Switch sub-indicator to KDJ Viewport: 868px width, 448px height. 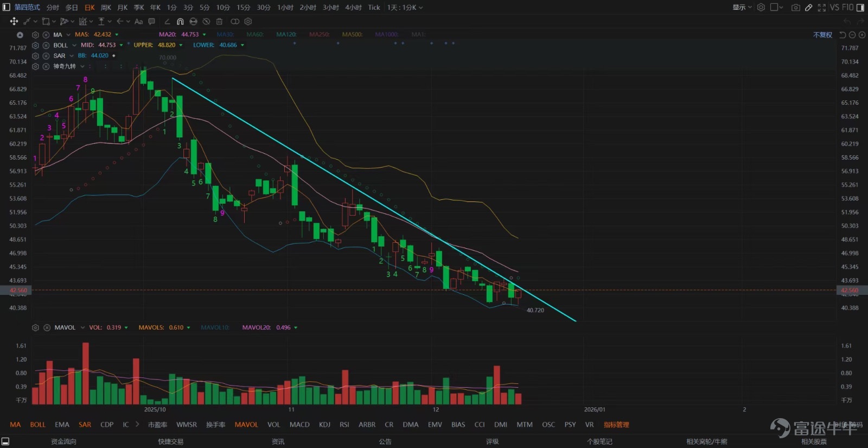pyautogui.click(x=324, y=424)
